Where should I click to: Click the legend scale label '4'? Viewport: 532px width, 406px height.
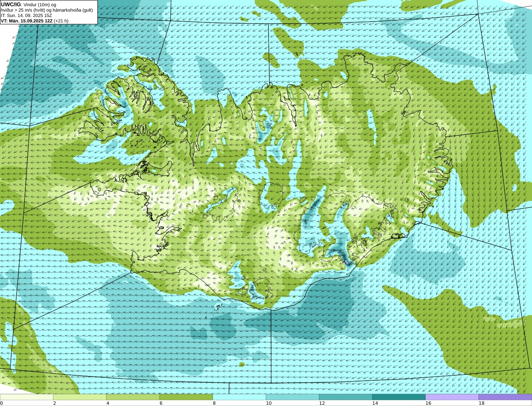click(108, 403)
